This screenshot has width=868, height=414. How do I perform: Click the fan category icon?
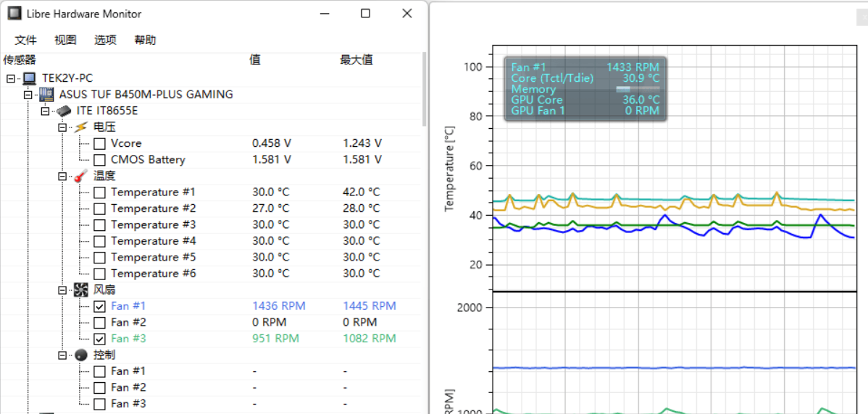(x=81, y=290)
